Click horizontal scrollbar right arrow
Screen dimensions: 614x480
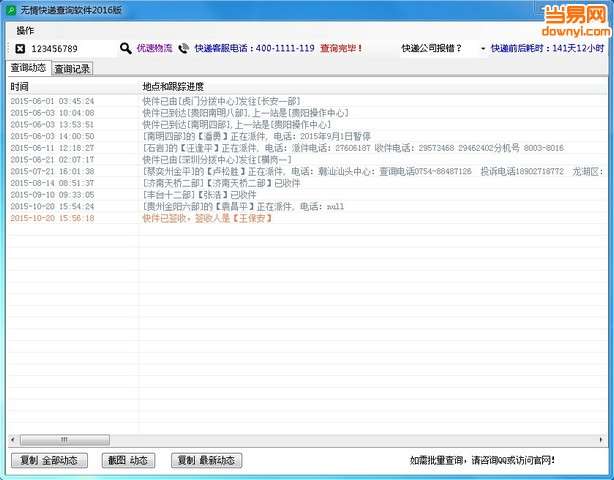point(601,440)
